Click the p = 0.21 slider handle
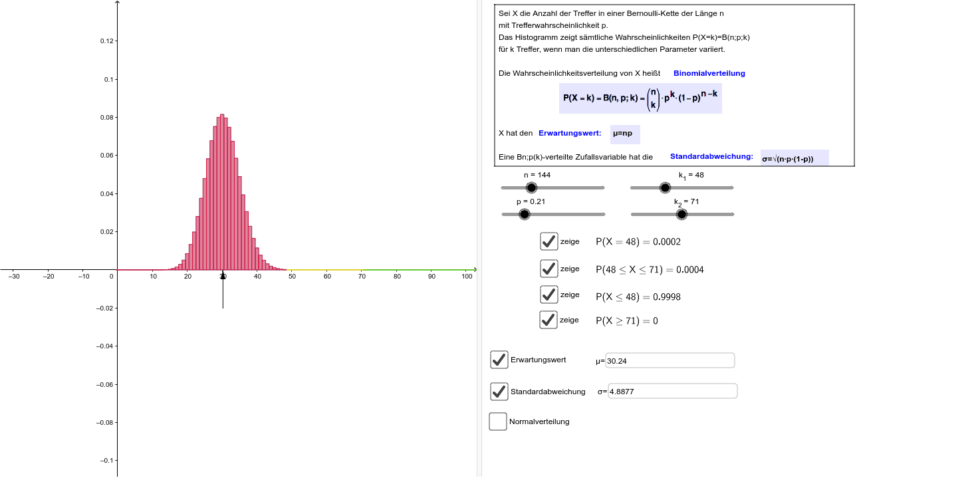This screenshot has width=980, height=478. (x=524, y=214)
